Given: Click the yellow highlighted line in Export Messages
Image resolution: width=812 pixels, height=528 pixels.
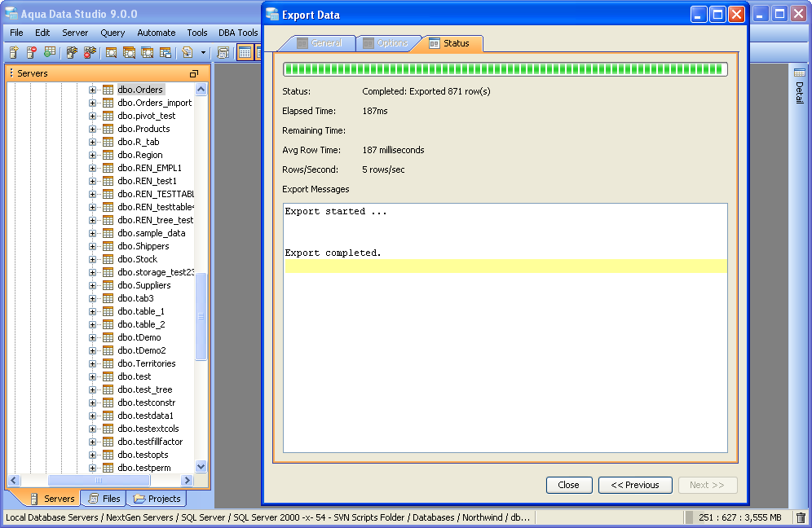Looking at the screenshot, I should pos(505,266).
